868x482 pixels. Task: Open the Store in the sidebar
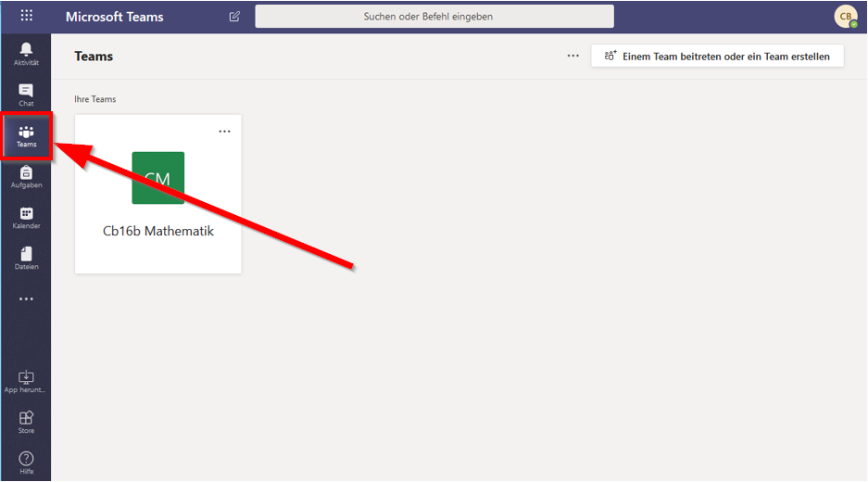point(26,422)
